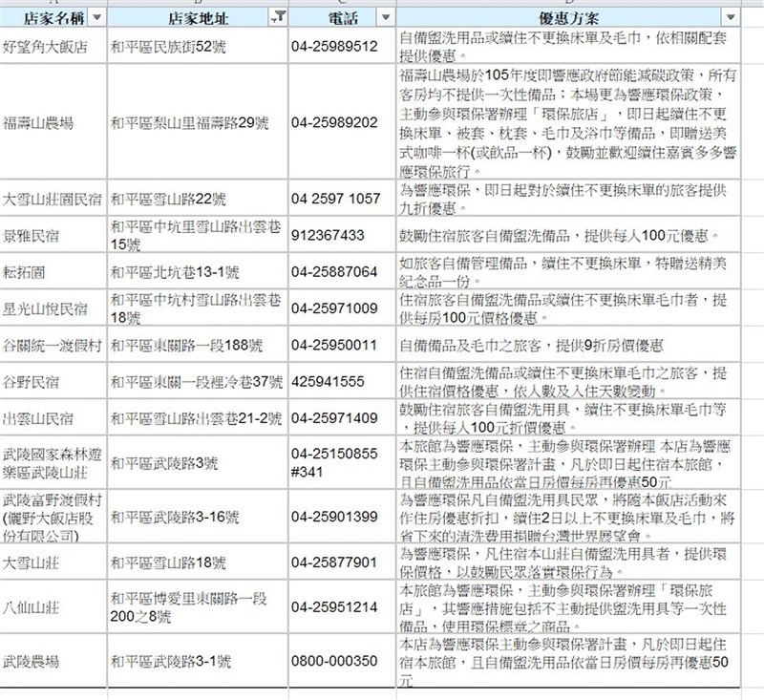
Task: Select the 優惠方案 header cell
Action: coord(568,18)
